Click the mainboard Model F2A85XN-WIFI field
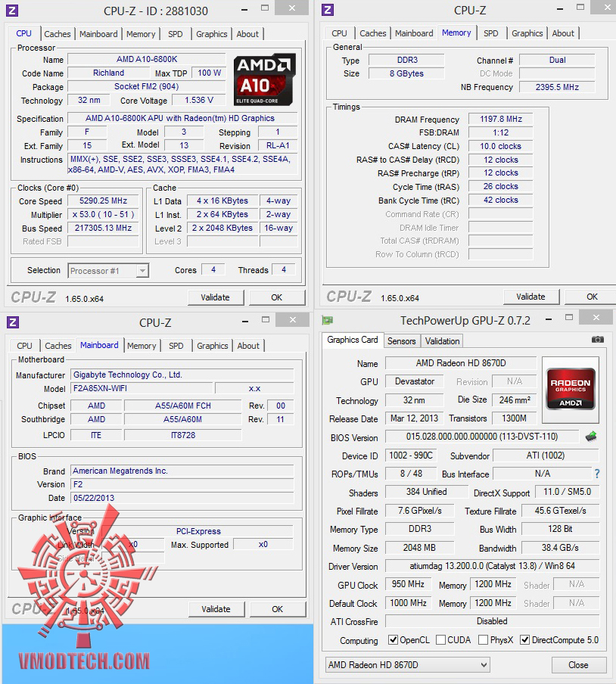The height and width of the screenshot is (684, 616). pos(142,388)
